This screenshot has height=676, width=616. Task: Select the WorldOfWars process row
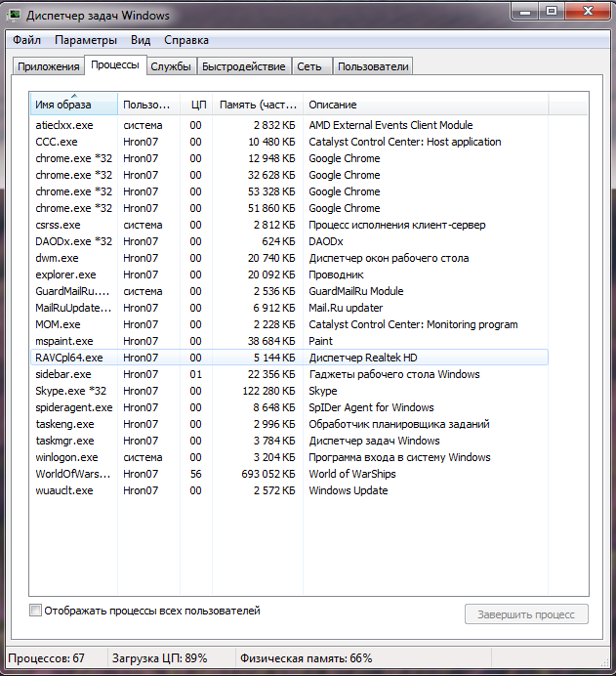(x=289, y=474)
